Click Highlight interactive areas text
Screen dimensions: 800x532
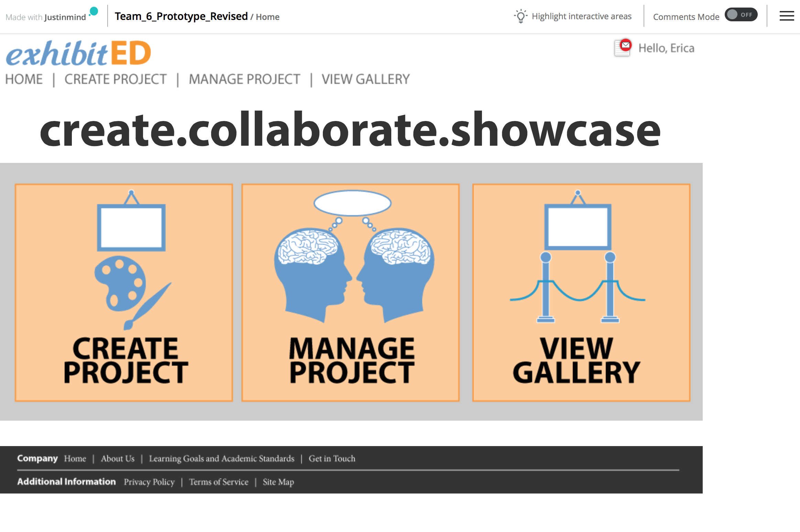click(581, 16)
